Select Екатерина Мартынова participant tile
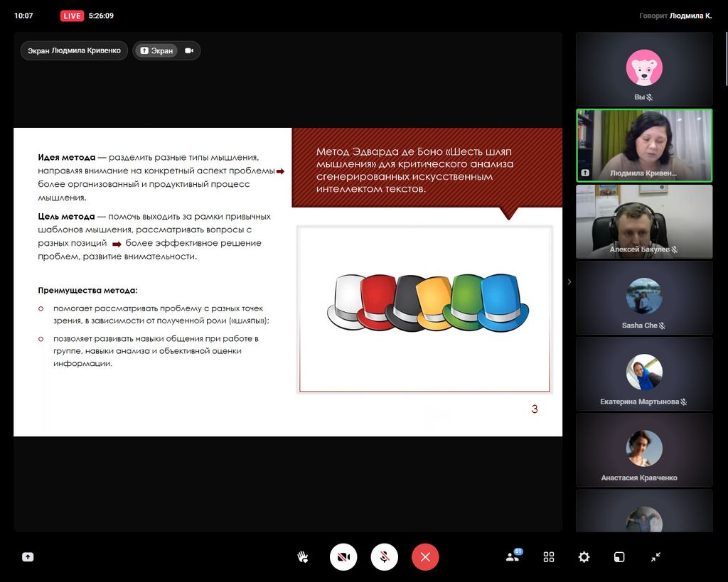Screen dimensions: 728x582 pyautogui.click(x=643, y=373)
